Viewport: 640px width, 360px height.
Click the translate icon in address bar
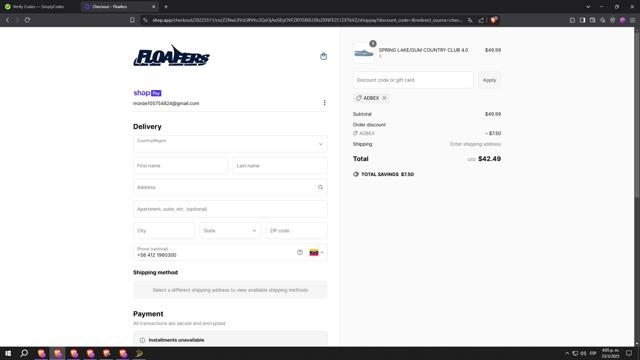pyautogui.click(x=470, y=20)
